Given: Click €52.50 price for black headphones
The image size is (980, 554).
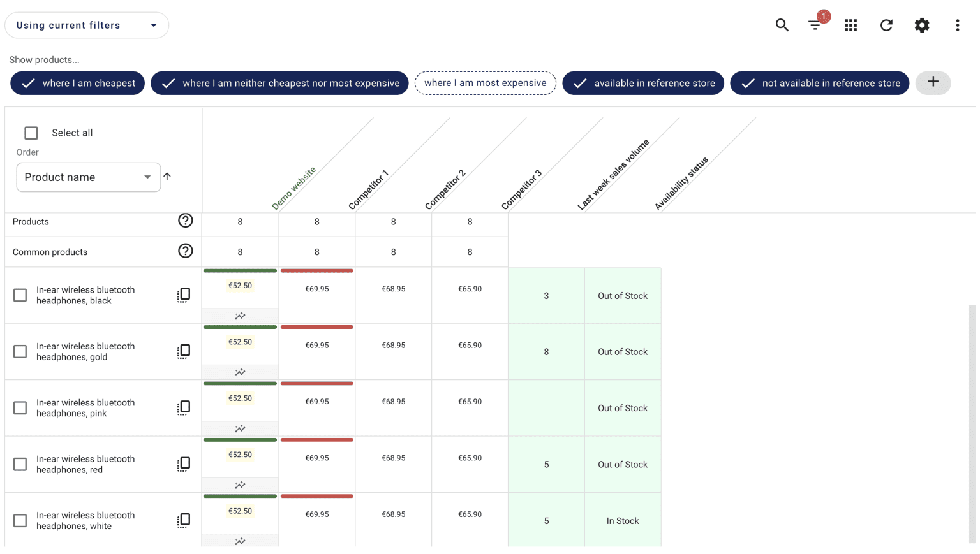Looking at the screenshot, I should (x=240, y=286).
